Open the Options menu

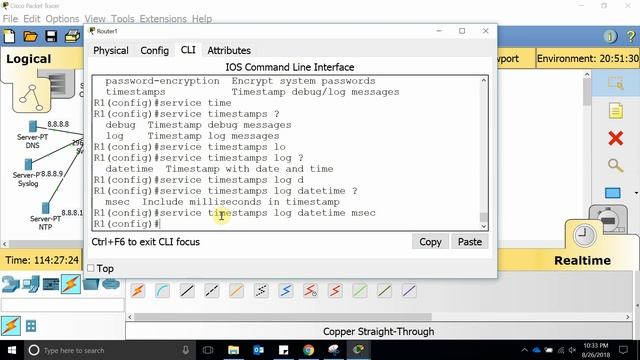[x=62, y=19]
